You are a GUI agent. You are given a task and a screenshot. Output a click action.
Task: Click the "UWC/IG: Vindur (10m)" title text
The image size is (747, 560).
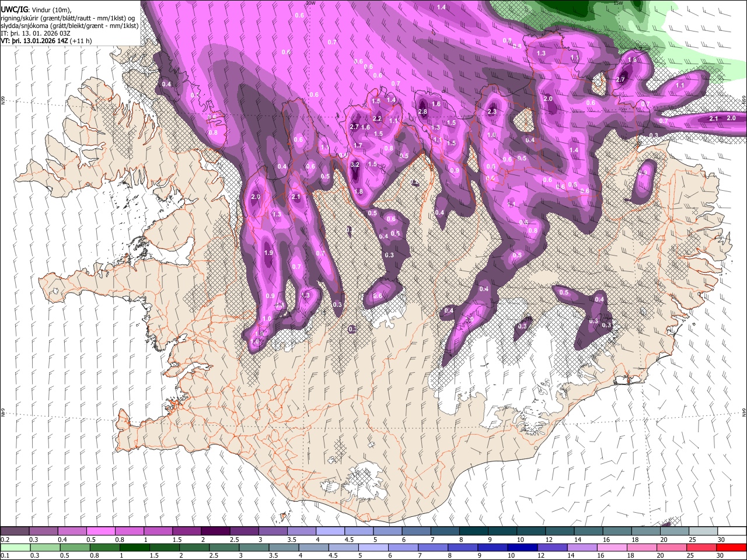tap(36, 9)
